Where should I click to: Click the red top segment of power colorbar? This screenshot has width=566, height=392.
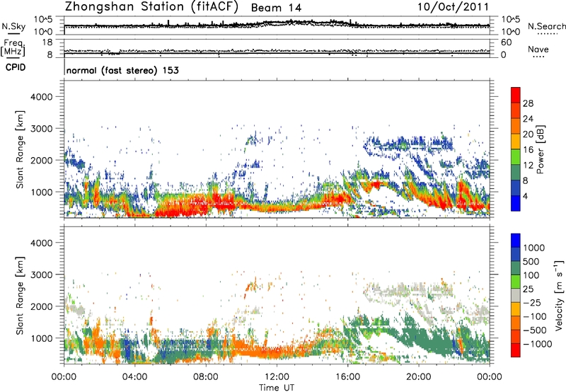516,96
